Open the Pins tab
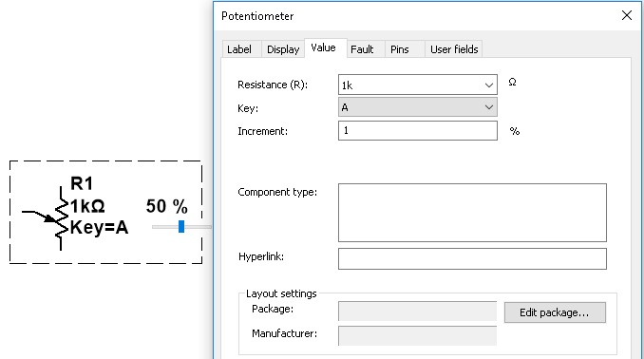 400,49
